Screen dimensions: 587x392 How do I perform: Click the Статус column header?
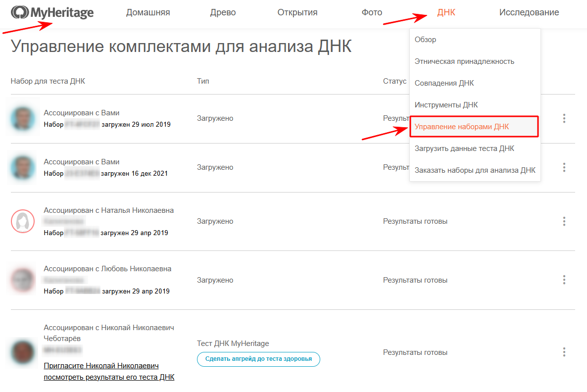[394, 81]
